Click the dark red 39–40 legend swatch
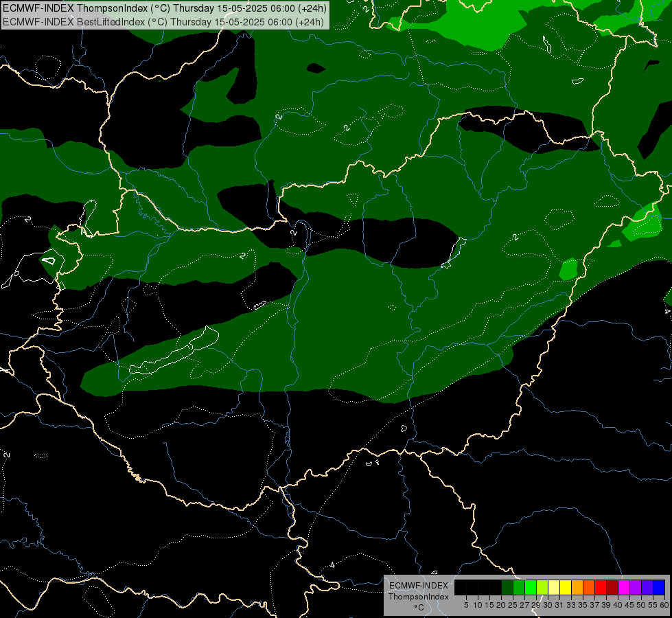Image resolution: width=672 pixels, height=618 pixels. pos(612,587)
